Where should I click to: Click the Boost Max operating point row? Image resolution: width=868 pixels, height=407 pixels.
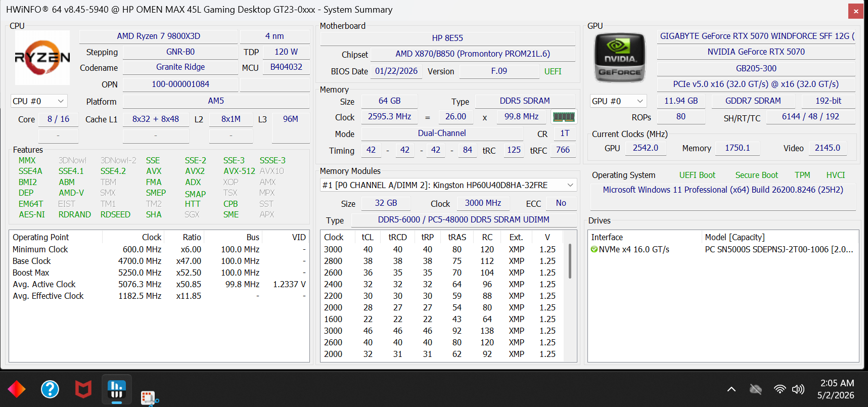(x=159, y=273)
